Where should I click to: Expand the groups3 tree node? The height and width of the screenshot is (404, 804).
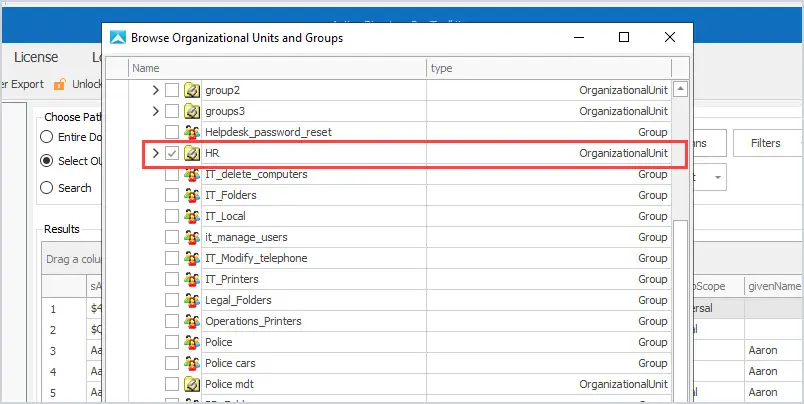(x=156, y=111)
